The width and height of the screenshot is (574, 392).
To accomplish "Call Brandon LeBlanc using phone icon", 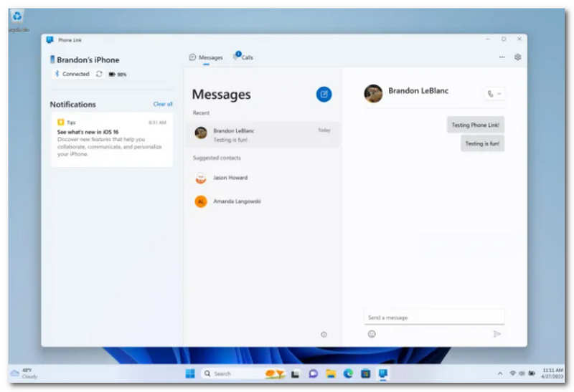I will click(x=490, y=94).
